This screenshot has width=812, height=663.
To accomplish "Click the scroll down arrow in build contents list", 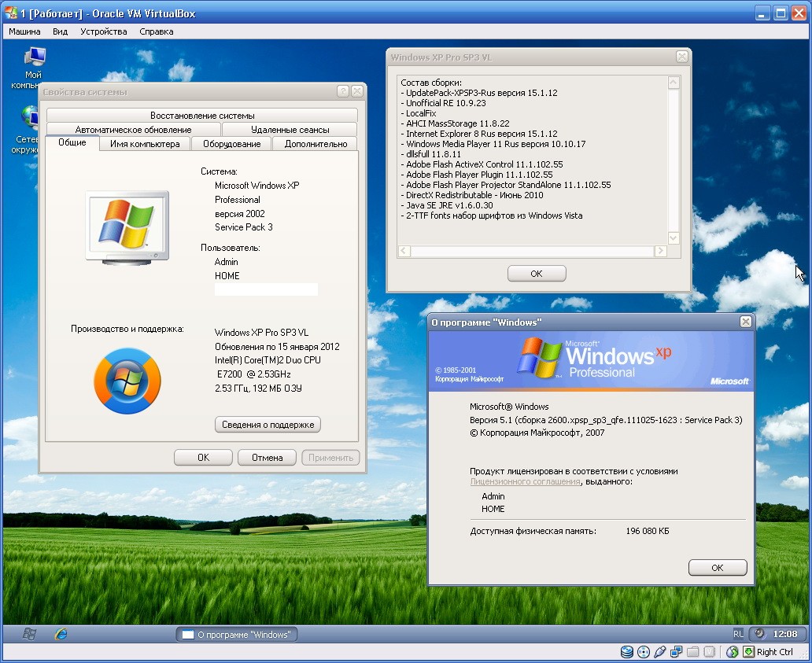I will coord(674,238).
